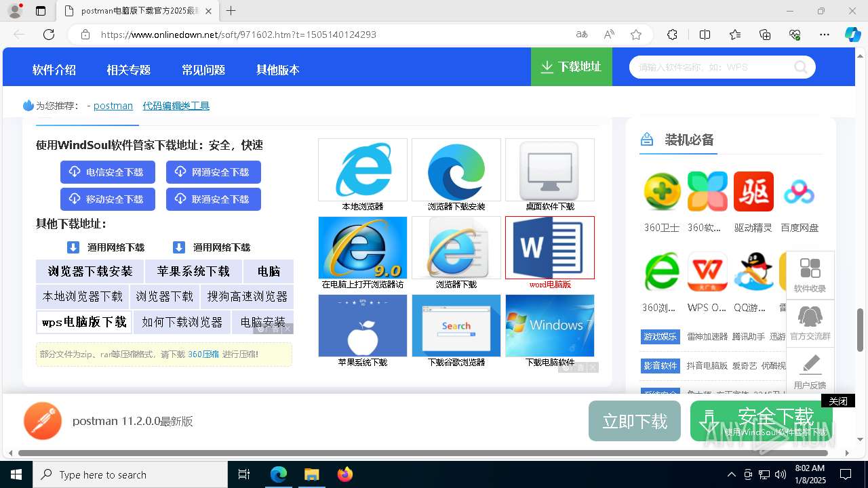
Task: Click the 360压缩 link
Action: point(203,354)
